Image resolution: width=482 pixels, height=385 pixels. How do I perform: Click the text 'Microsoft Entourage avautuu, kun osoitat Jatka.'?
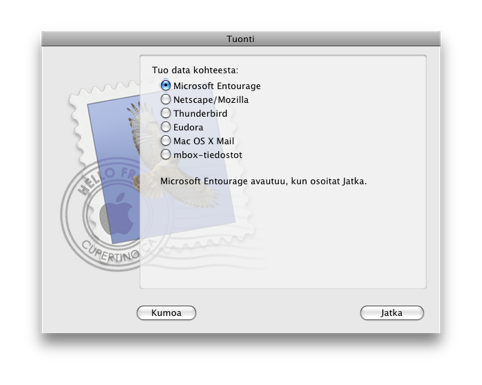tap(263, 181)
